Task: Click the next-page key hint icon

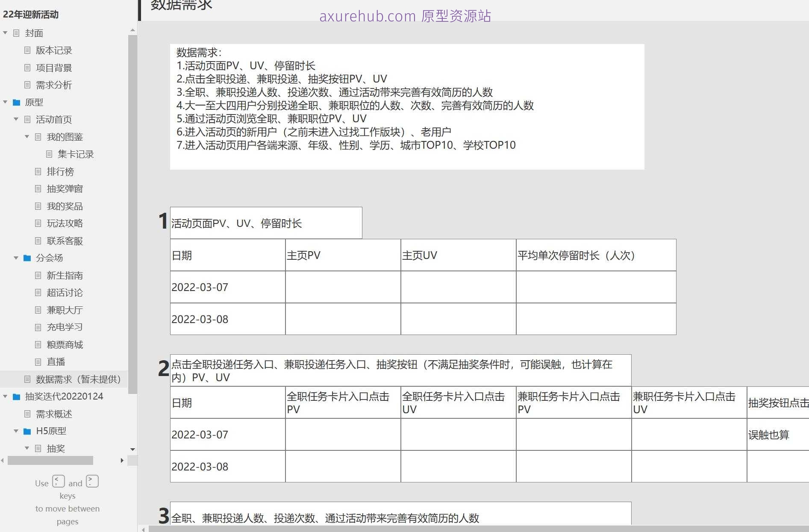Action: click(92, 481)
